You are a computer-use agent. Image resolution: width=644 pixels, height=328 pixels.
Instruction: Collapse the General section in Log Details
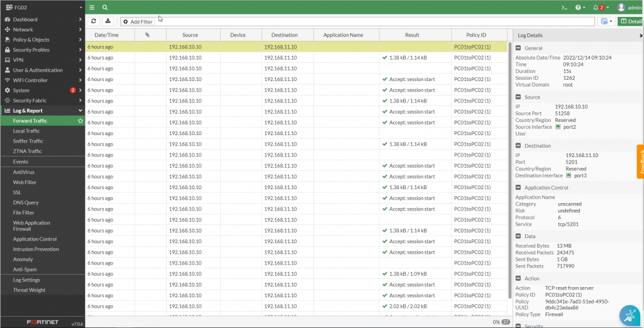point(519,48)
